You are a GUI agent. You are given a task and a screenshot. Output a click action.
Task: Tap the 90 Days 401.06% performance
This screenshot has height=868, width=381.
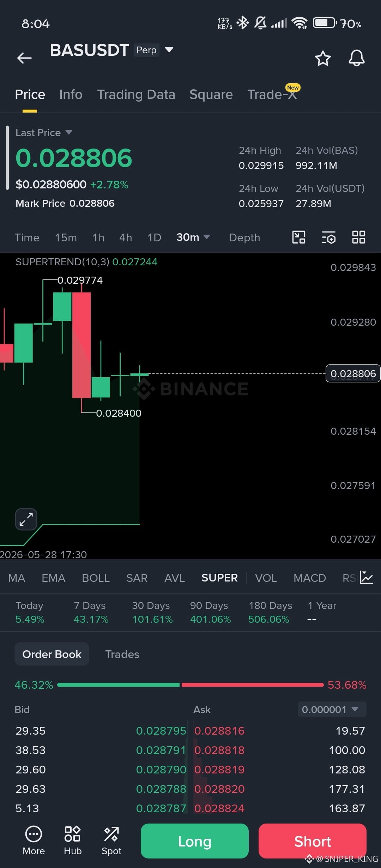point(210,612)
